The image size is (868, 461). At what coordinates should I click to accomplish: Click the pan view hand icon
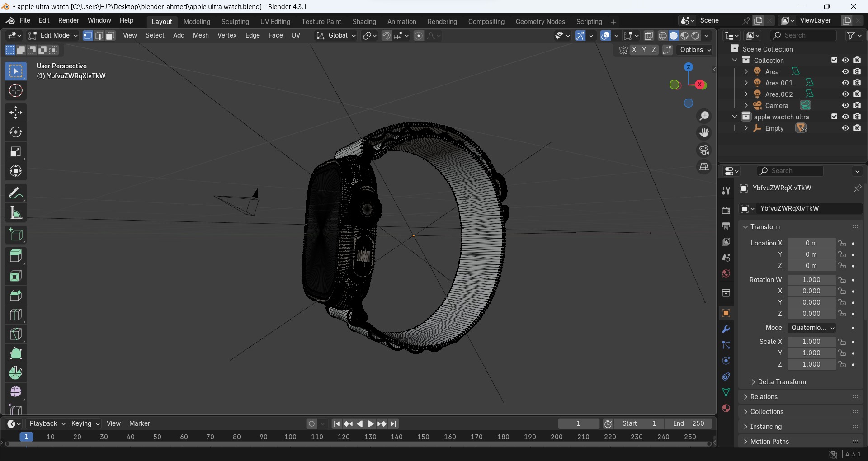click(x=704, y=133)
